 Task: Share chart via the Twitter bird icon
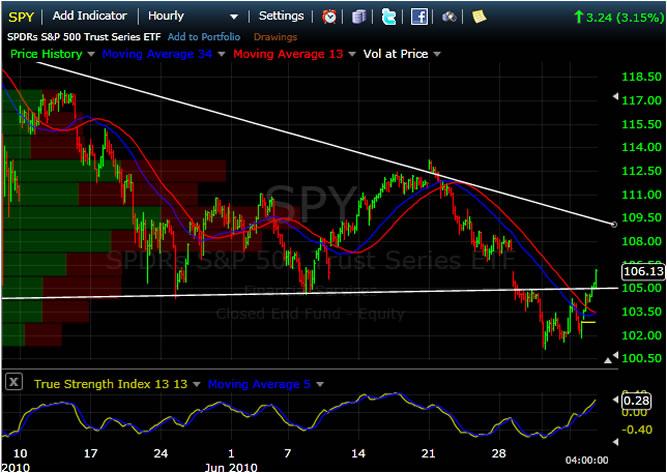[388, 17]
